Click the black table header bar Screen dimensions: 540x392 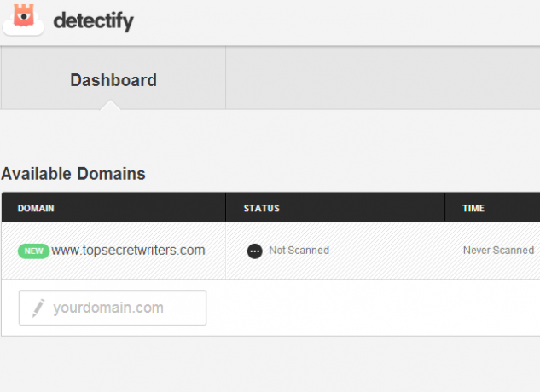click(x=270, y=207)
